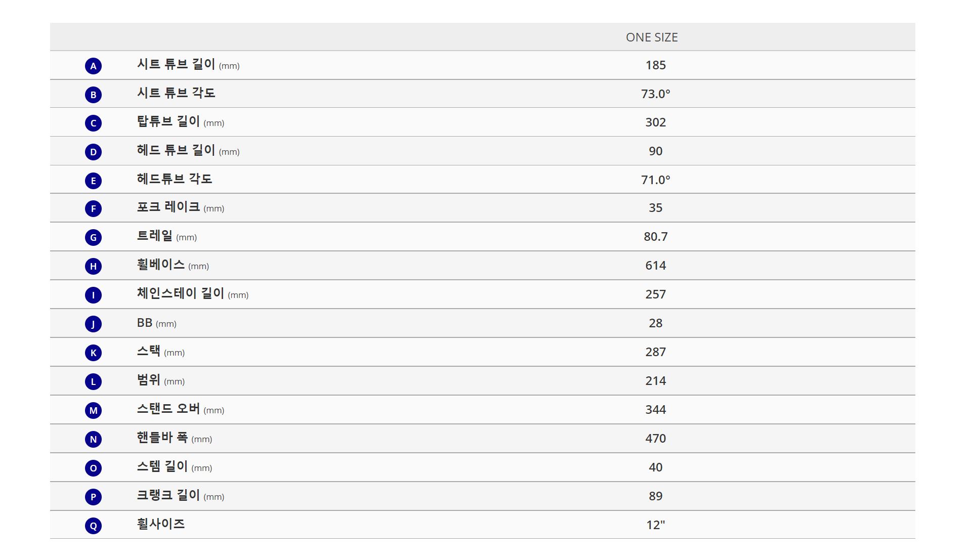
Task: Click the D icon beside 헤드 튜브 길이
Action: click(x=93, y=152)
